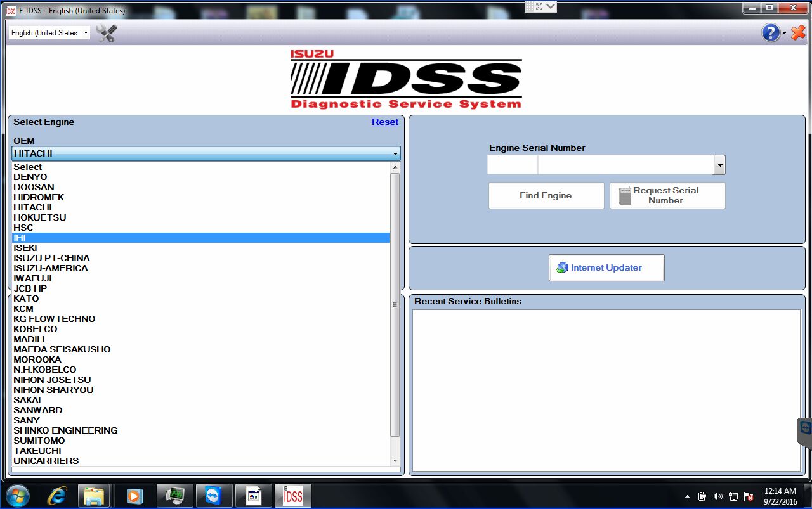Open the Help question mark icon

point(770,33)
